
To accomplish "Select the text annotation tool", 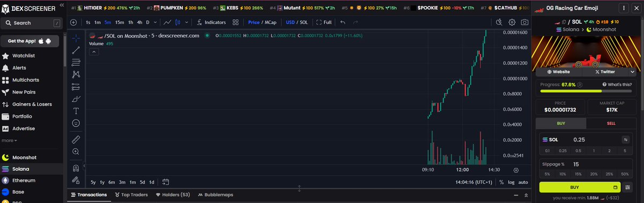I will coord(76,111).
